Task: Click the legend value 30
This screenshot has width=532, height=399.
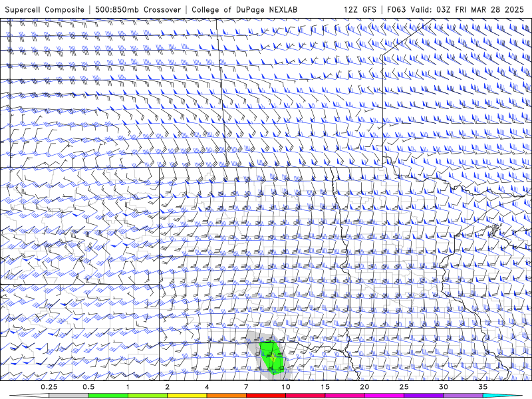Action: click(444, 387)
